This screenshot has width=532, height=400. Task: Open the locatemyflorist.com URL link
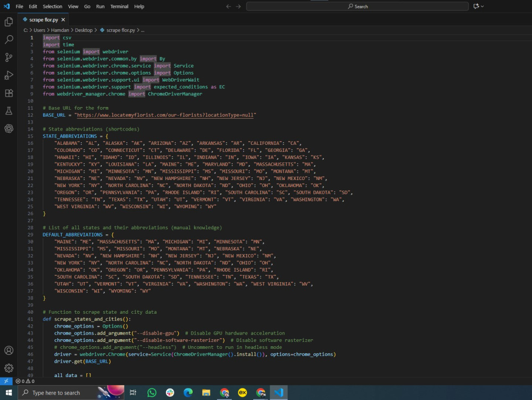tap(165, 115)
